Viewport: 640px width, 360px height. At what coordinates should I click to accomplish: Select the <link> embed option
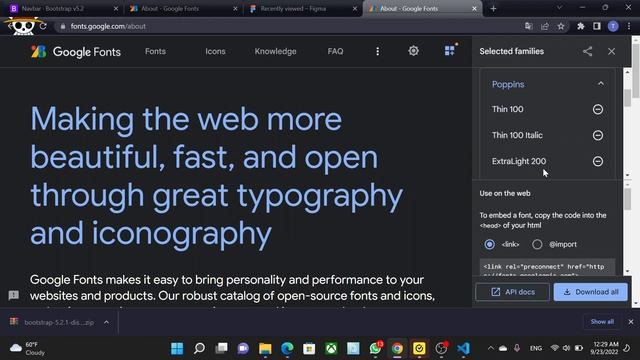tap(489, 244)
